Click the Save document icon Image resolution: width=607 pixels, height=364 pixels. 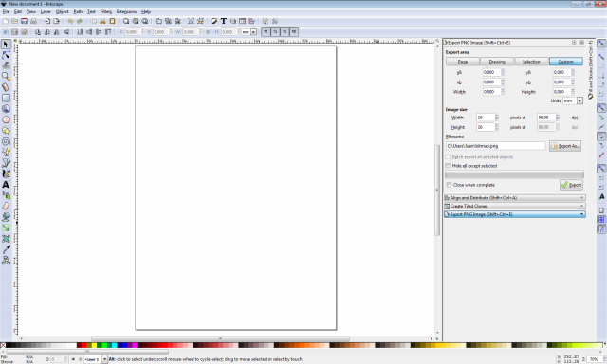pyautogui.click(x=24, y=21)
